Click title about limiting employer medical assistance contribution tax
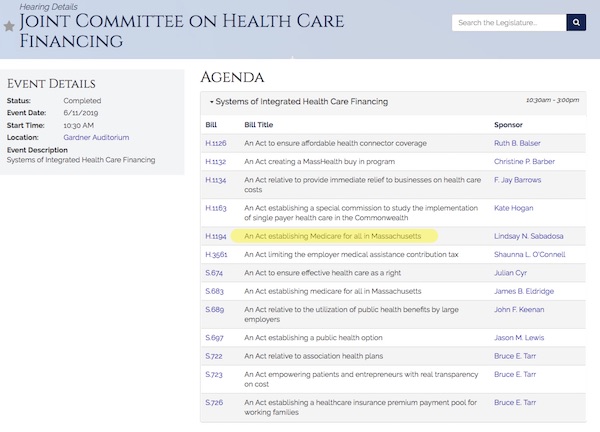This screenshot has width=600, height=432. (x=351, y=254)
